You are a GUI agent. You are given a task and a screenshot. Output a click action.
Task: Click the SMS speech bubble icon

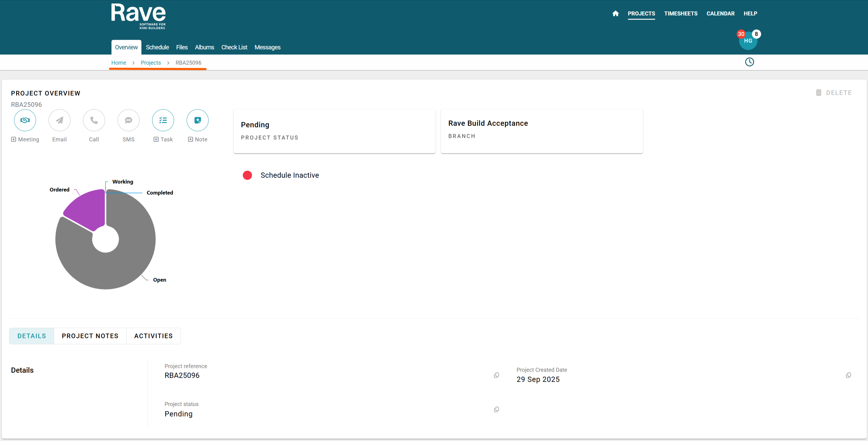[128, 120]
